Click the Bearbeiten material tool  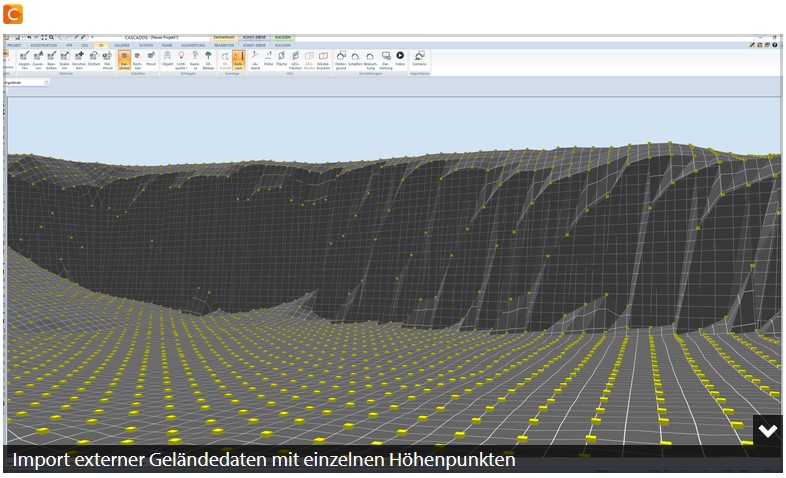[52, 60]
